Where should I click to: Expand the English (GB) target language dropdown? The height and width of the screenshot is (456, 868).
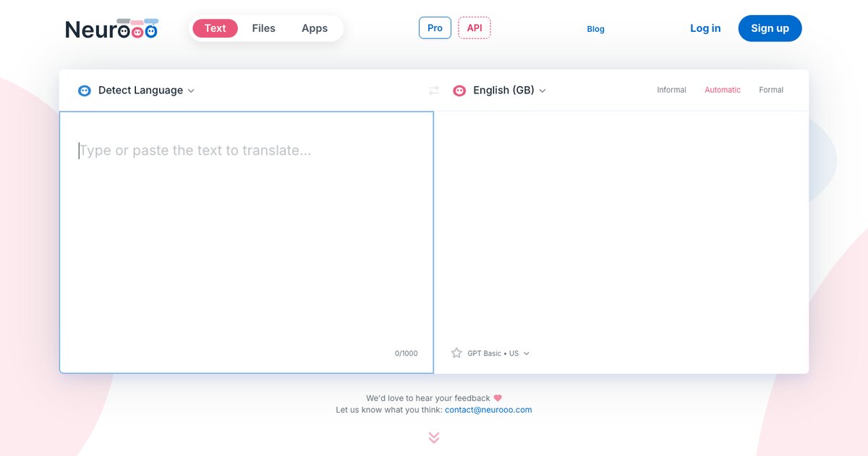(x=509, y=90)
